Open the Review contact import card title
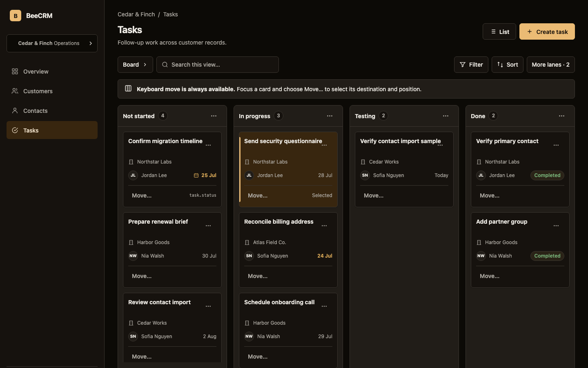588x368 pixels. (159, 302)
